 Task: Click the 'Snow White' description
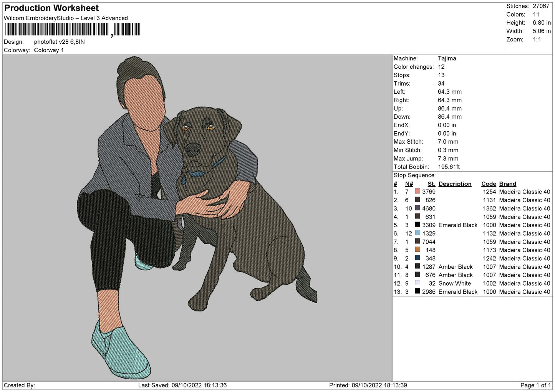click(x=455, y=283)
